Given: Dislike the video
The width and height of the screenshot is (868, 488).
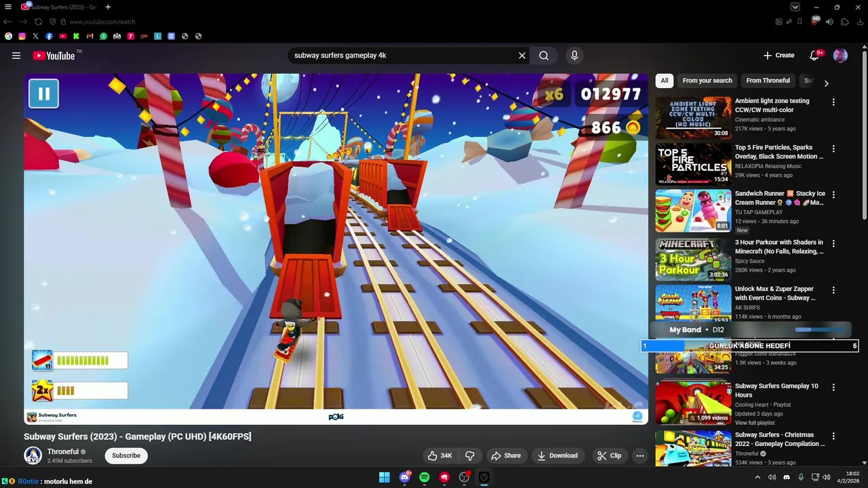Looking at the screenshot, I should (469, 455).
